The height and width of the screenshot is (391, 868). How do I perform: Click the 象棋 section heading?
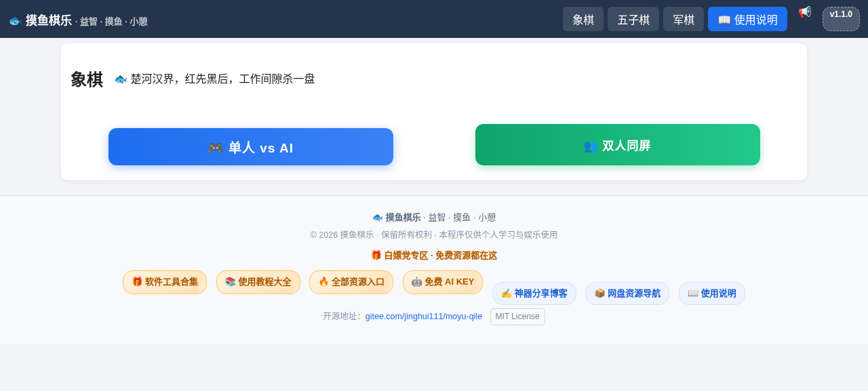[87, 79]
